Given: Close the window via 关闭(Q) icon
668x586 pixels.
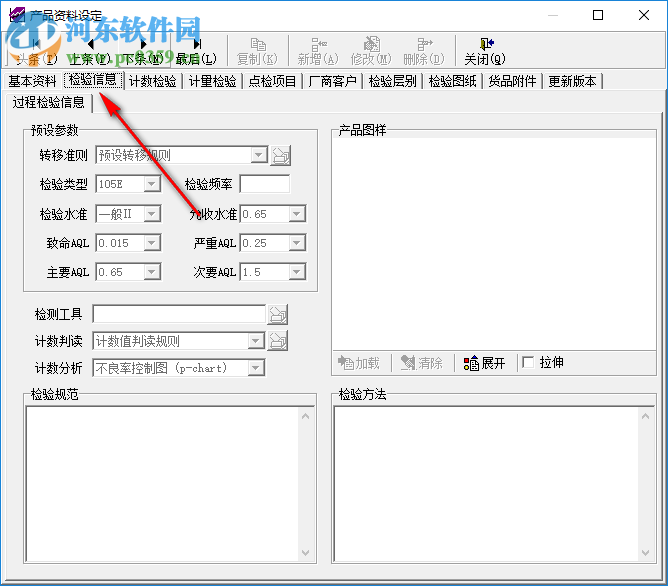Looking at the screenshot, I should click(x=485, y=51).
